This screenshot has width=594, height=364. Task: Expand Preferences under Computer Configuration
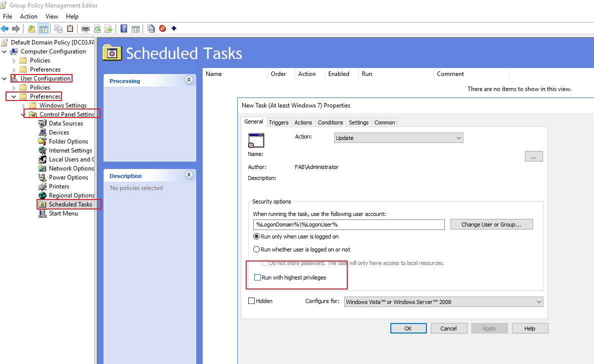[14, 69]
